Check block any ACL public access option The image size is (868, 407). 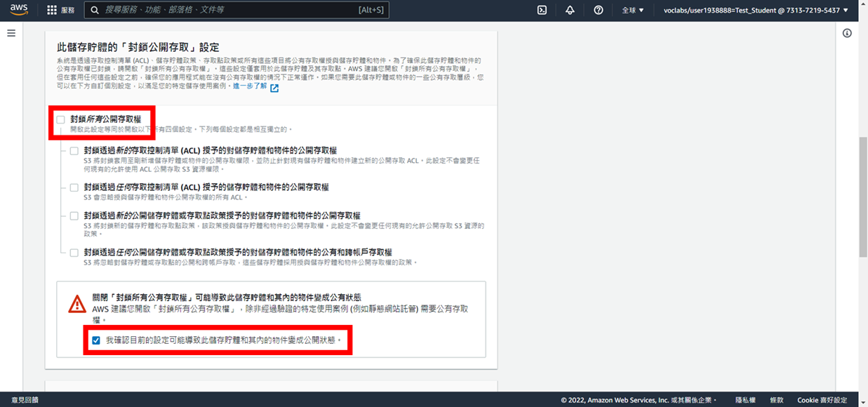[x=74, y=187]
